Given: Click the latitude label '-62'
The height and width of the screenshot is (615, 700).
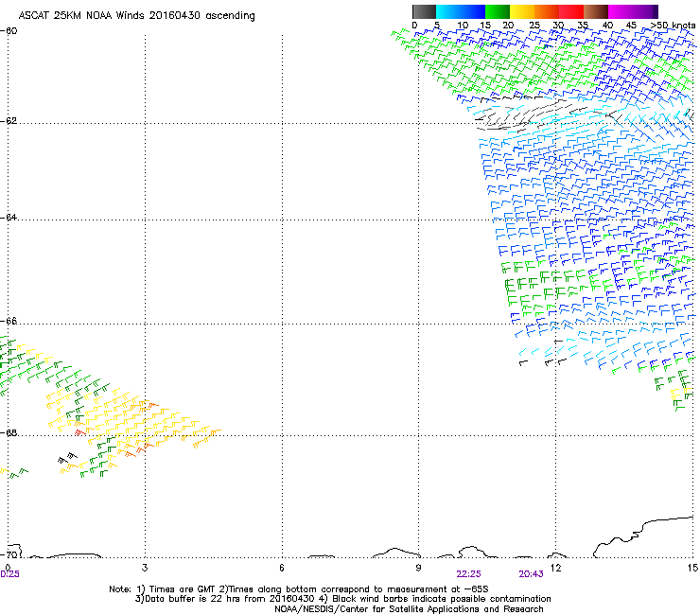Looking at the screenshot, I should click(9, 121).
